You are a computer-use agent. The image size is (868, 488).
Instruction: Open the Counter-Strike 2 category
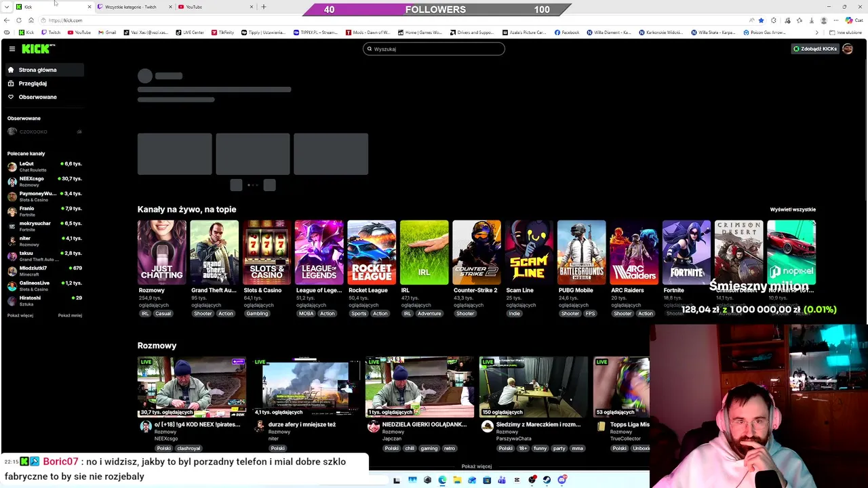click(477, 252)
